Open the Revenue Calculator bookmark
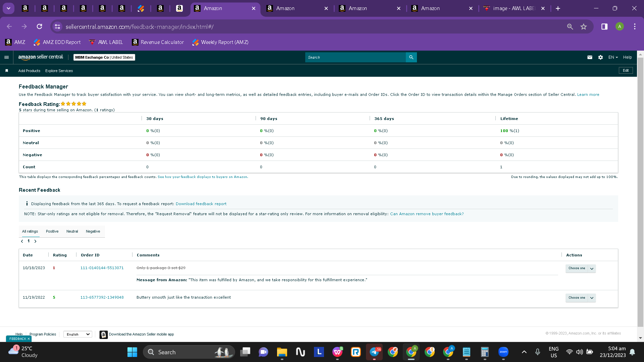This screenshot has height=362, width=644. click(x=158, y=42)
